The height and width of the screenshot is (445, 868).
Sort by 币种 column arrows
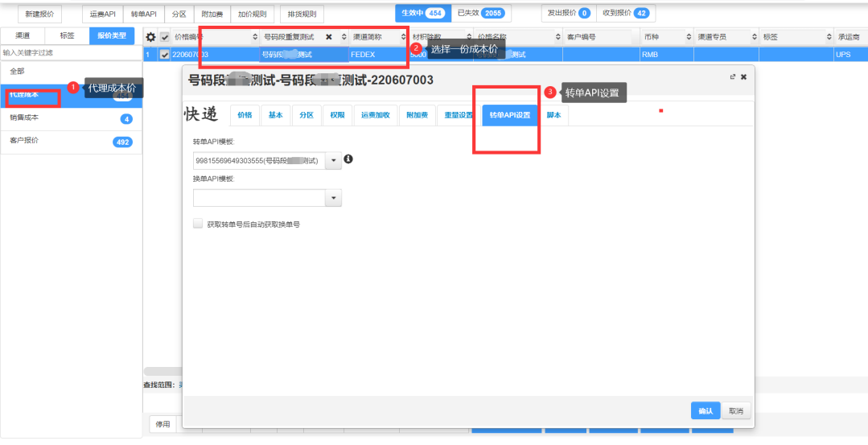689,37
